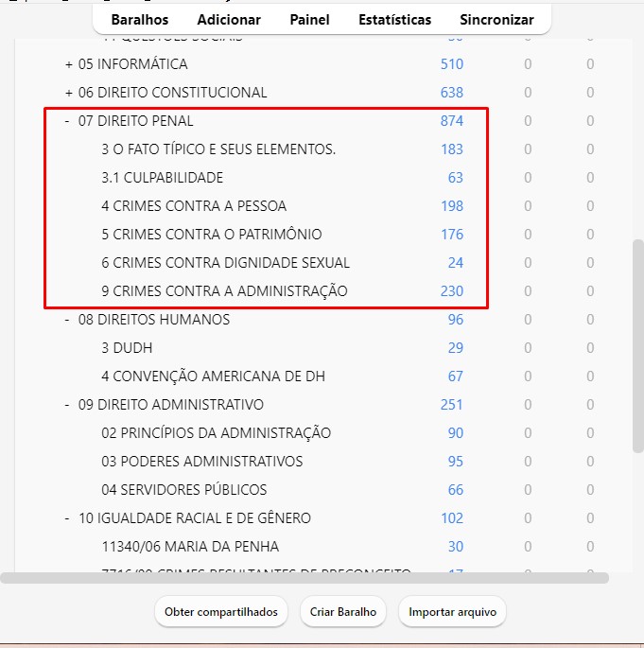The width and height of the screenshot is (644, 648).
Task: Open the Painel tab
Action: click(309, 20)
